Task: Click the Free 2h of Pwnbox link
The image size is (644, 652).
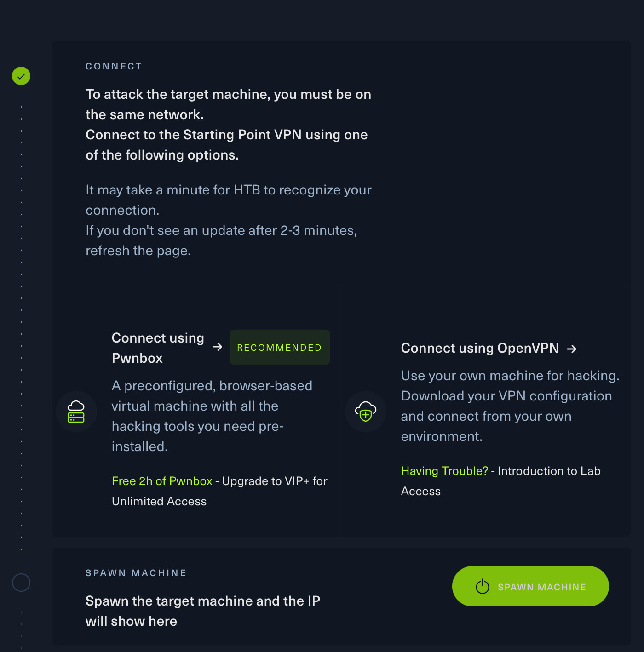Action: [x=162, y=481]
